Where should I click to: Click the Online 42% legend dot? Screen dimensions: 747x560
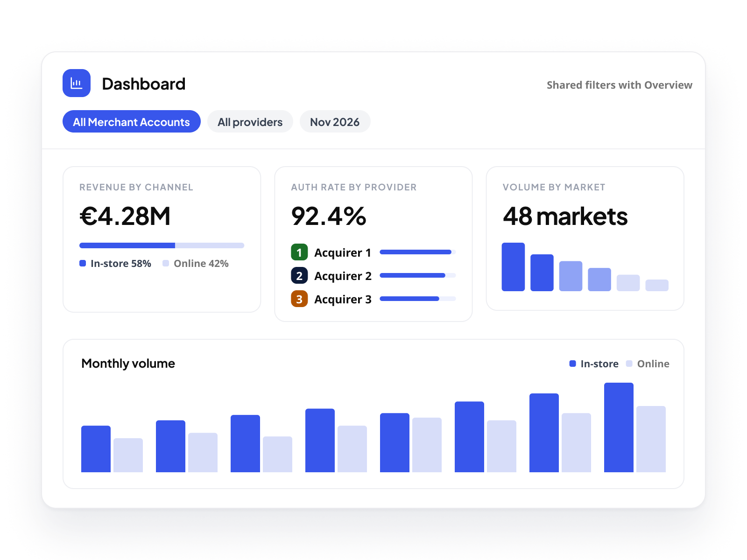click(x=166, y=263)
